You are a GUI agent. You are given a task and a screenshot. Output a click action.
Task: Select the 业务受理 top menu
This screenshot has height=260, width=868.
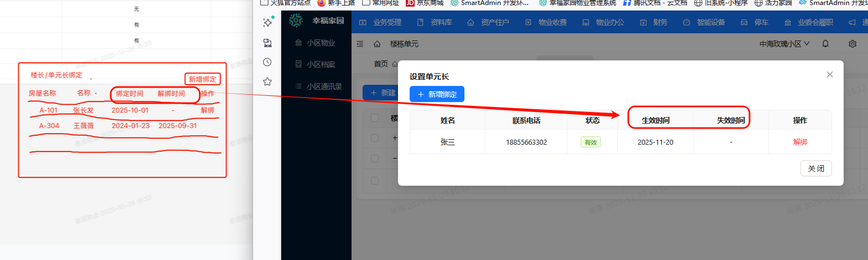click(381, 22)
